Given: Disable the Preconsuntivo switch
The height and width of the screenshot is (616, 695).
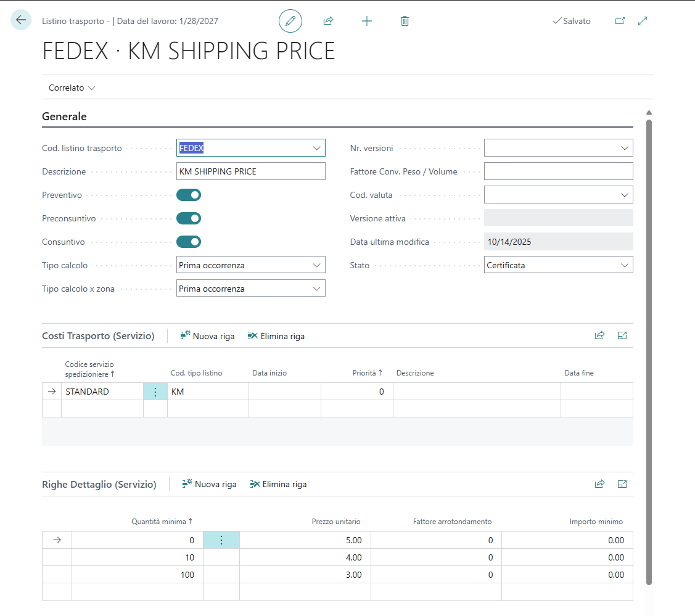Looking at the screenshot, I should point(189,218).
